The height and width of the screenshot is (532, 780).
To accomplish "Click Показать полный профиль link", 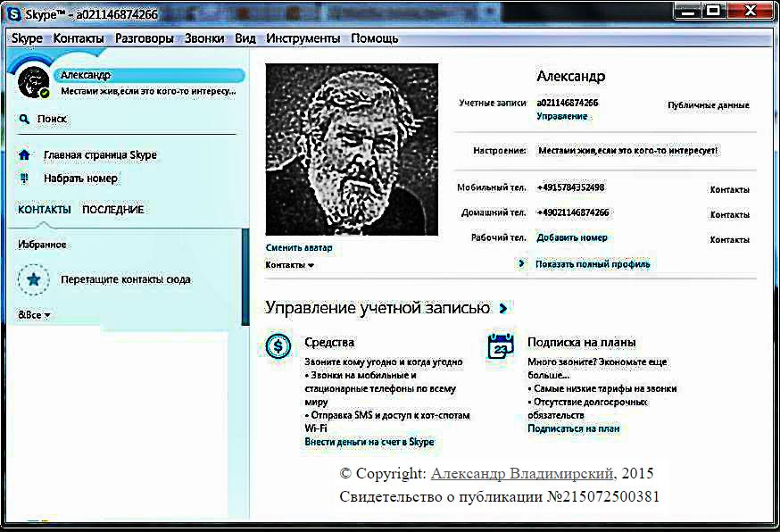I will [593, 264].
